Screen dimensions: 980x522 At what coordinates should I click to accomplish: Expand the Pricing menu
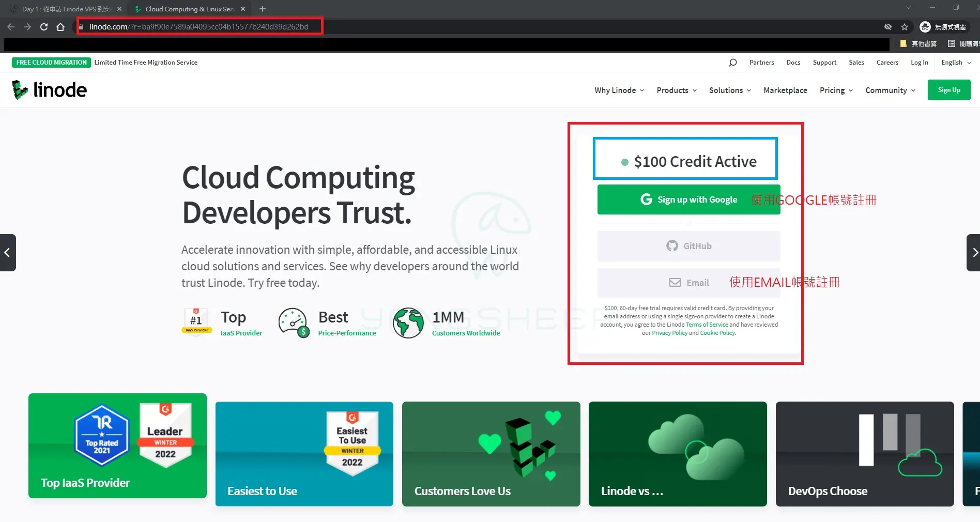tap(836, 90)
